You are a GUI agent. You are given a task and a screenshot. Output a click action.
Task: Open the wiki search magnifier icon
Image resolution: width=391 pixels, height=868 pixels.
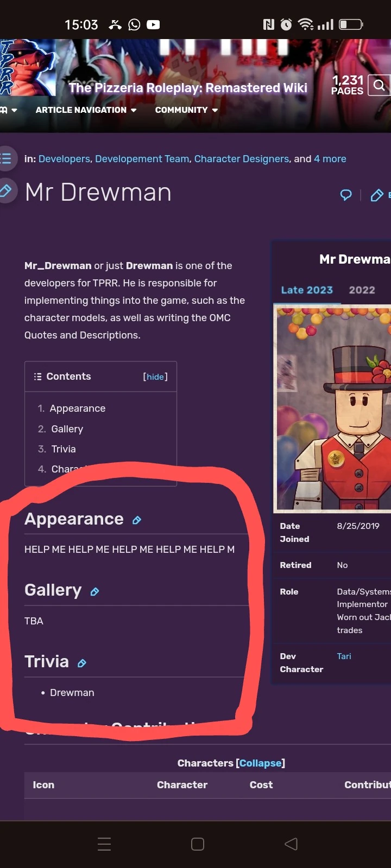tap(379, 85)
